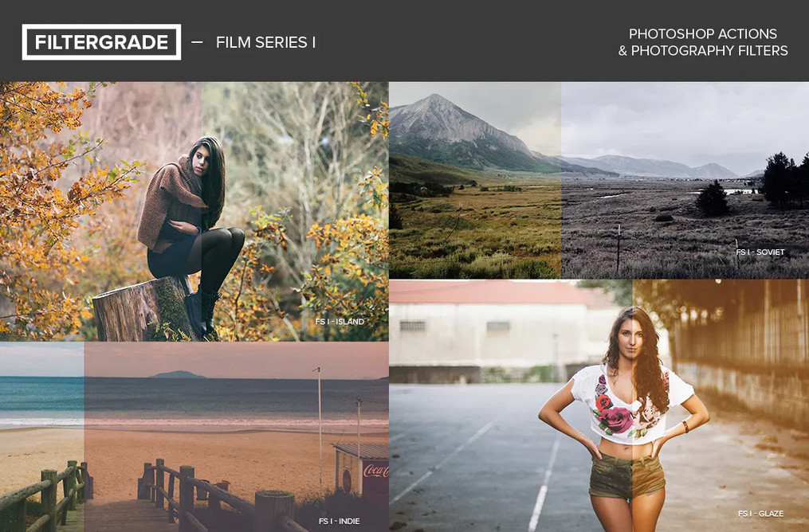Click the FS I - ISLAND label
Screen dimensions: 809x532
pos(340,321)
